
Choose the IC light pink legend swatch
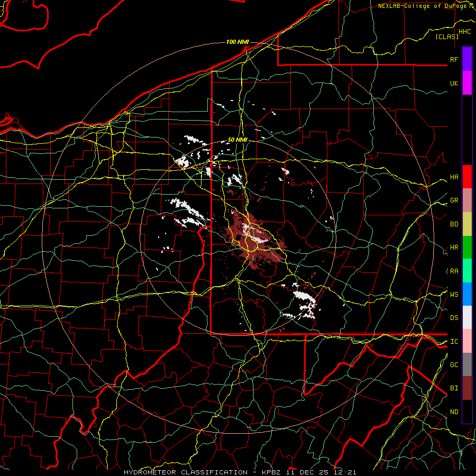click(x=467, y=341)
